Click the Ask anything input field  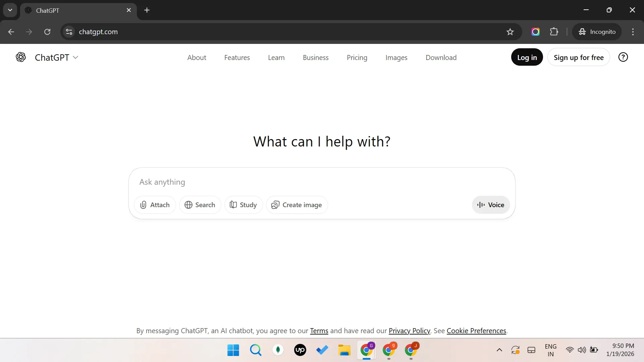click(302, 182)
